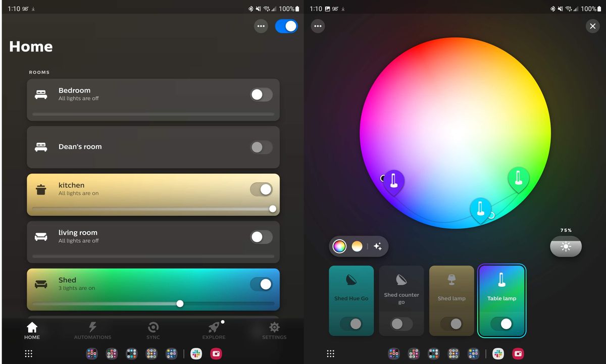The image size is (606, 364).
Task: Select the Shed lamp light card
Action: [x=451, y=300]
